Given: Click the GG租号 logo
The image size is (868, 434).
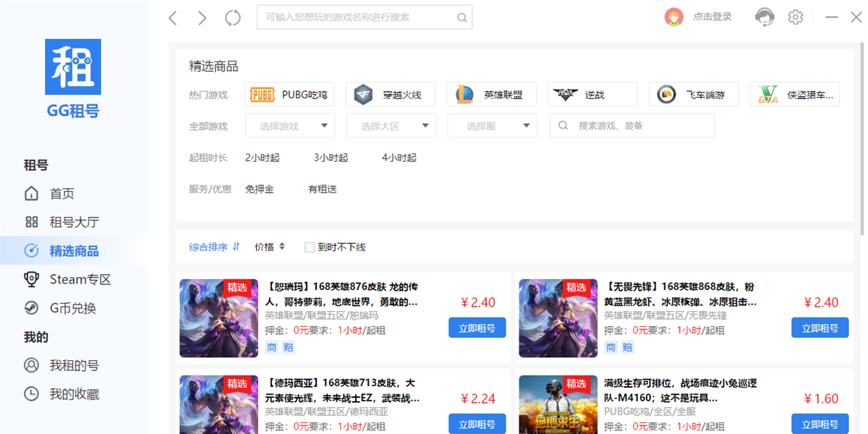Looking at the screenshot, I should [x=73, y=78].
